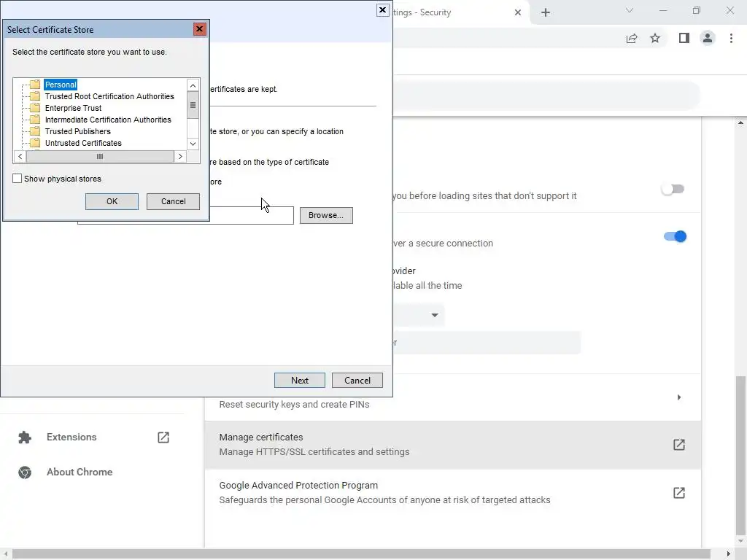Click store list vertical scrollbar thumb
The image size is (747, 560).
pyautogui.click(x=193, y=105)
